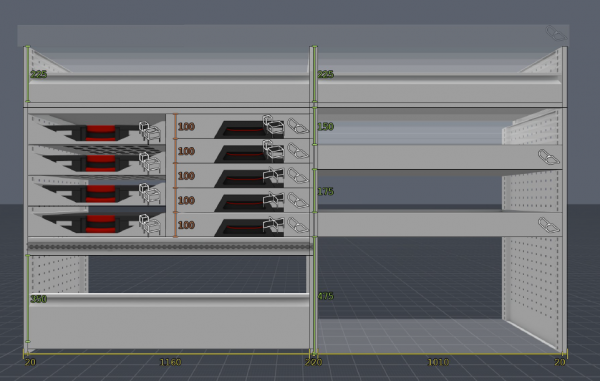Screen dimensions: 600x381
Task: Click divider icon on bottom 100 drawer
Action: [x=274, y=224]
